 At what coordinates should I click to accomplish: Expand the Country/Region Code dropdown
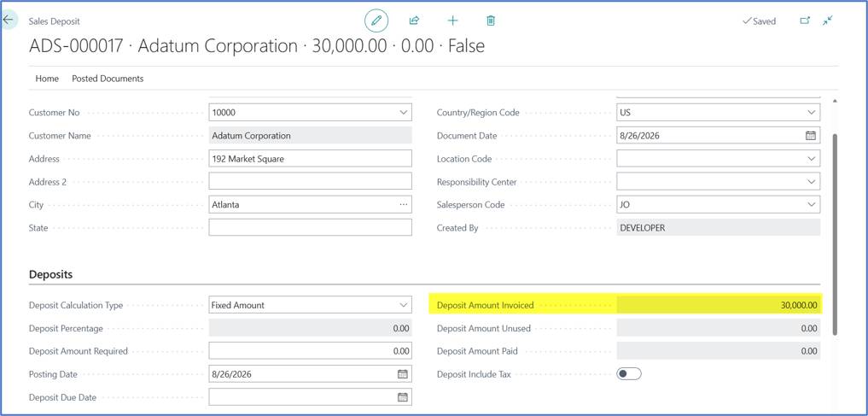tap(811, 113)
